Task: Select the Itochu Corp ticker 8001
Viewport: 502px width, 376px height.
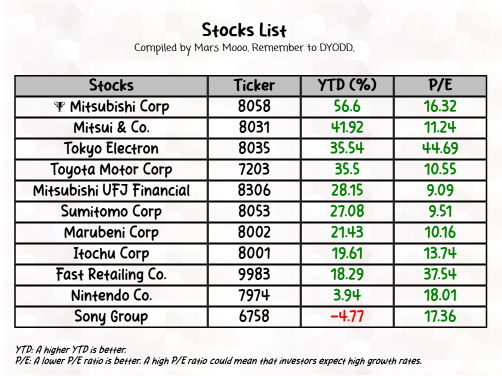Action: coord(254,253)
